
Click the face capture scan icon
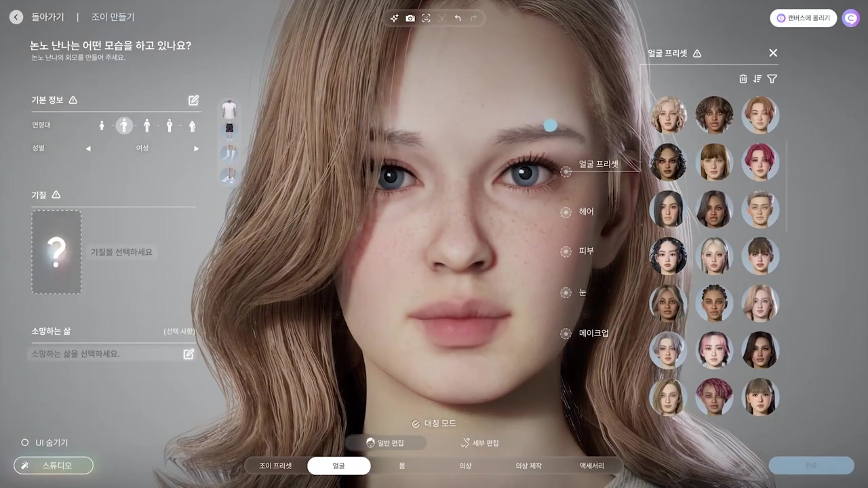point(426,18)
